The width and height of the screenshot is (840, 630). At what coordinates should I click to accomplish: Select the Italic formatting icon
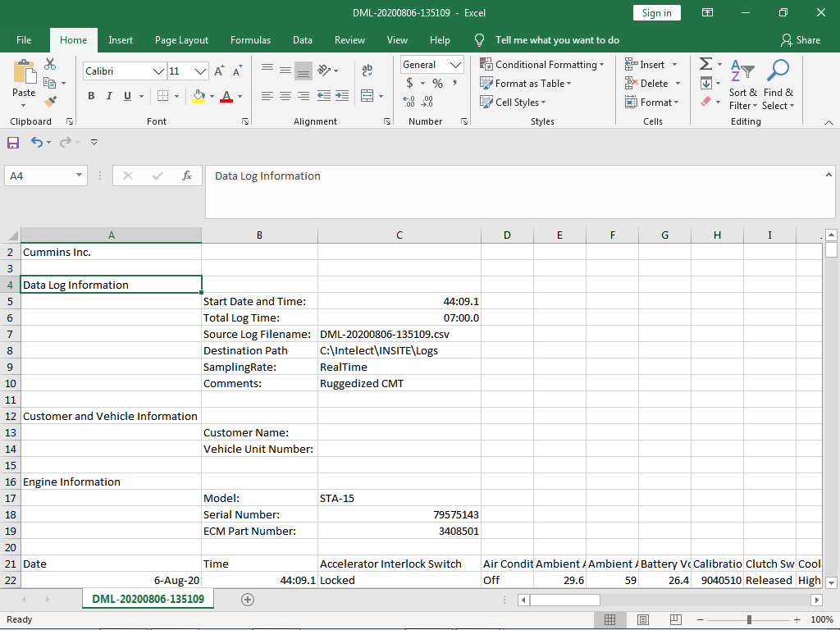point(107,96)
